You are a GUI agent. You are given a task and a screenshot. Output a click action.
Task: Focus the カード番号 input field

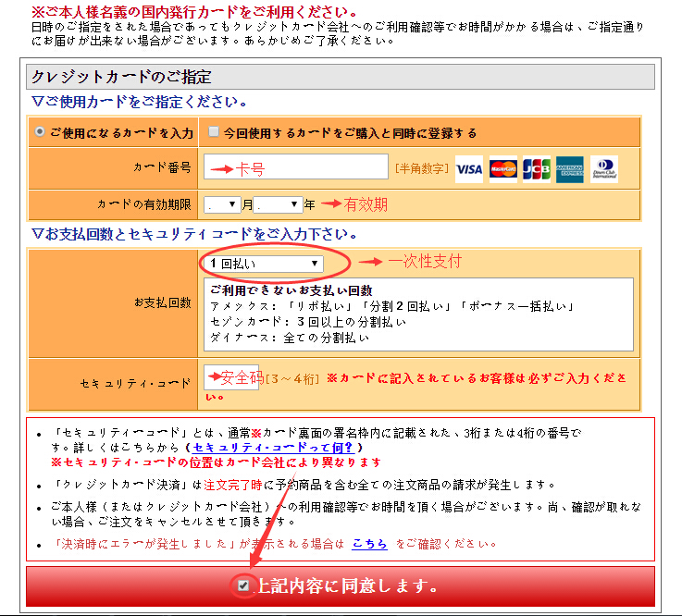[295, 167]
